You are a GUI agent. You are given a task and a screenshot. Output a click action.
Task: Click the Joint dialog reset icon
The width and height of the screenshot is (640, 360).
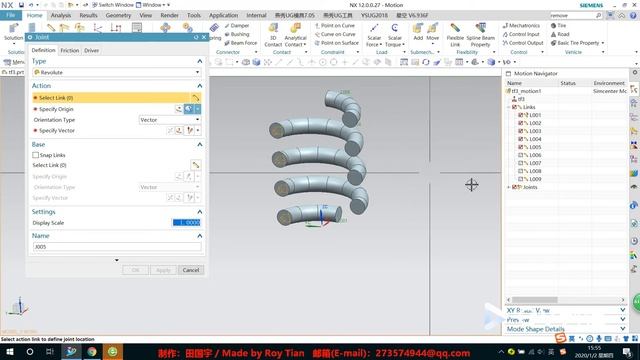[x=196, y=37]
